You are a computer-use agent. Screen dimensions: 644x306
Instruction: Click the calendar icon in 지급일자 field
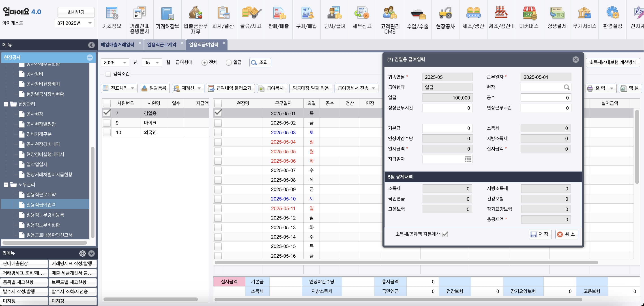tap(468, 159)
